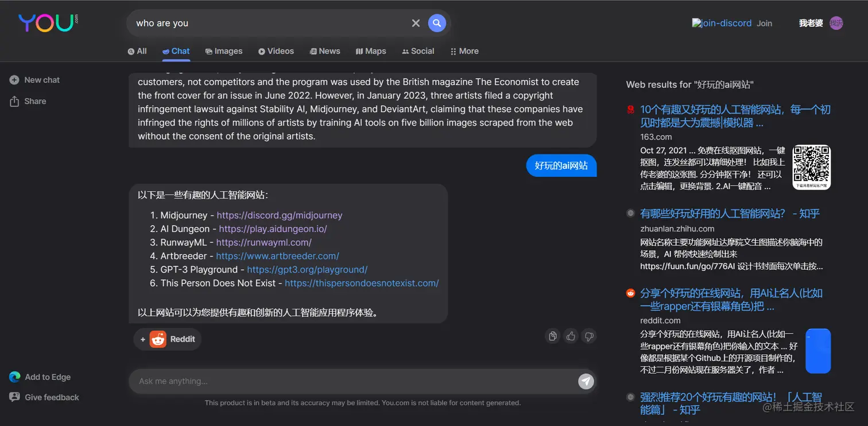Open the News tab

pos(325,51)
